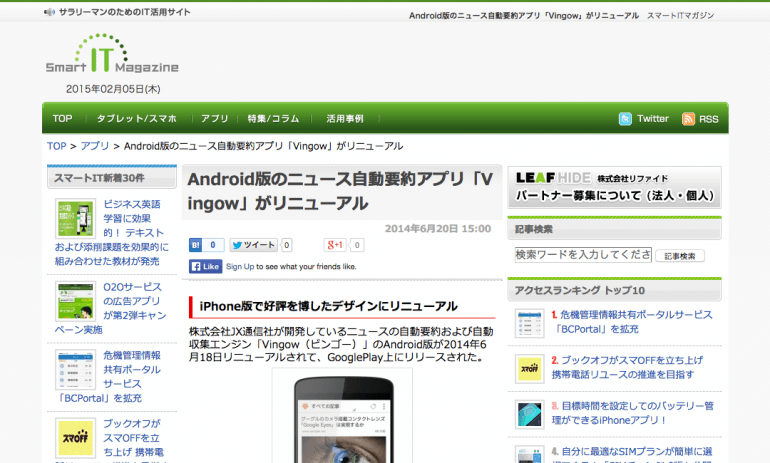770x463 pixels.
Task: Open ranking 1 BCPortal article link
Action: point(632,322)
